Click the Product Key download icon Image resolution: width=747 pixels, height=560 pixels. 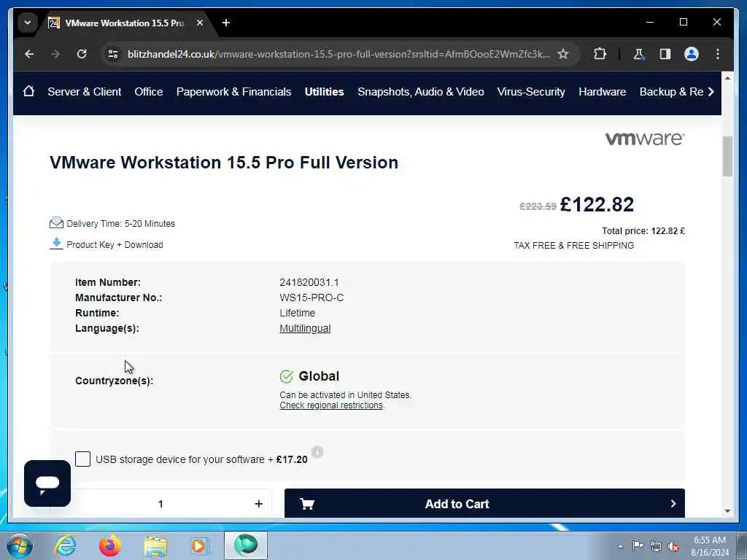[x=56, y=244]
